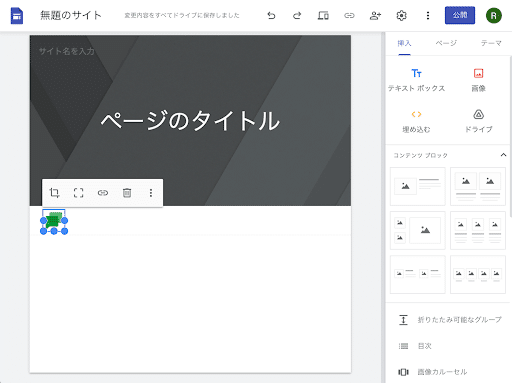Copy the published site link
The width and height of the screenshot is (512, 383).
click(x=349, y=15)
